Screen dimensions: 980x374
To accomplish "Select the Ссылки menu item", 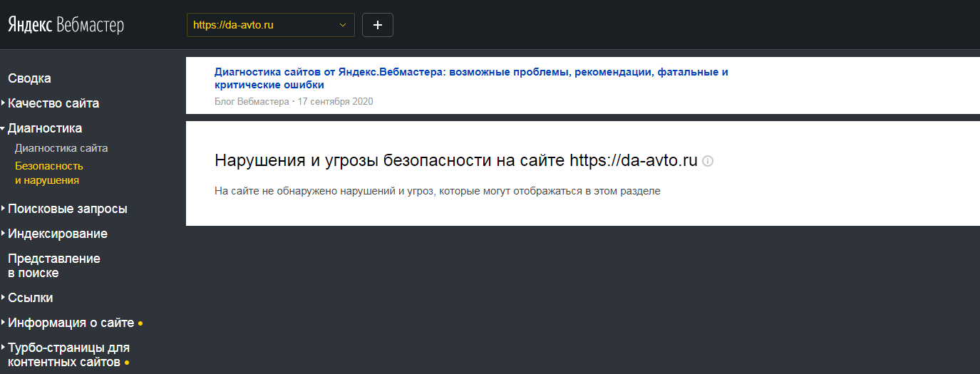I will [31, 298].
